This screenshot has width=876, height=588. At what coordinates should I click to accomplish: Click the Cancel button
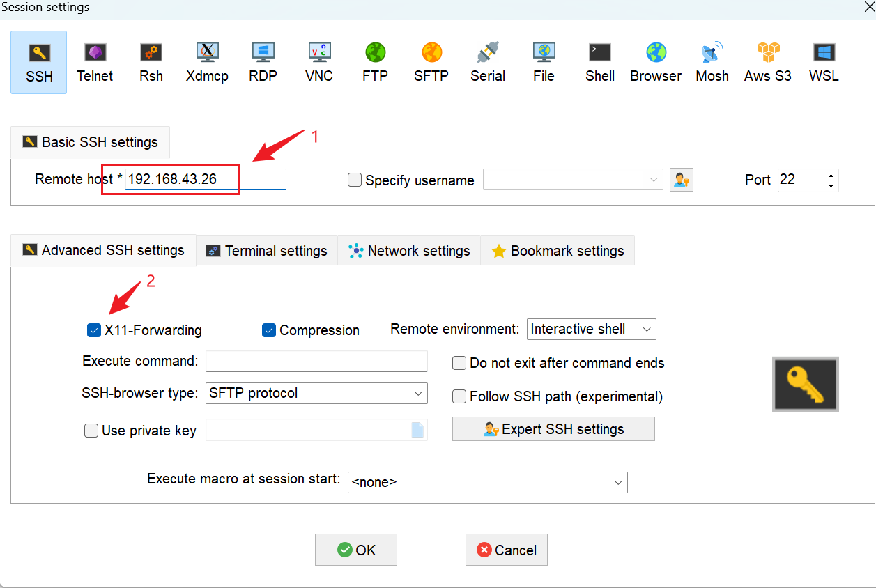tap(507, 550)
